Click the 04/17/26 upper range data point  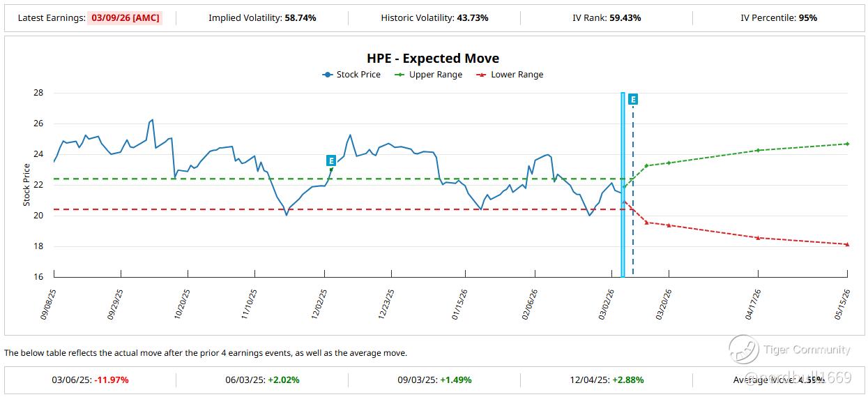coord(758,150)
